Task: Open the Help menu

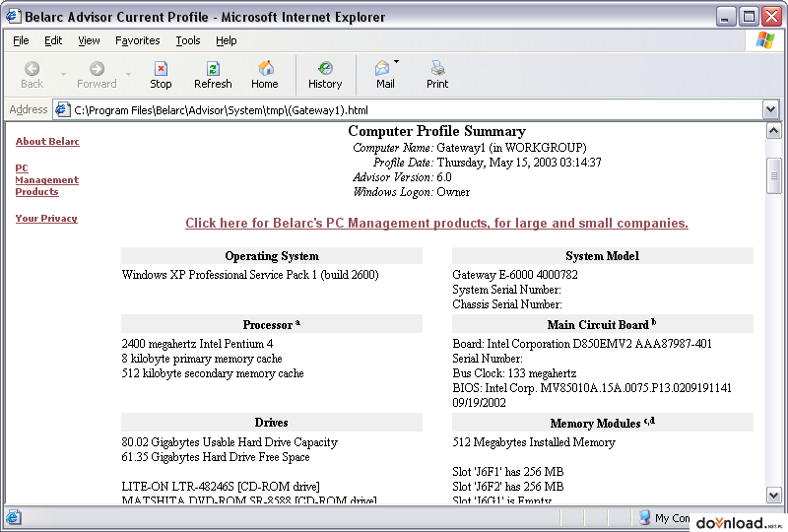Action: (x=227, y=40)
